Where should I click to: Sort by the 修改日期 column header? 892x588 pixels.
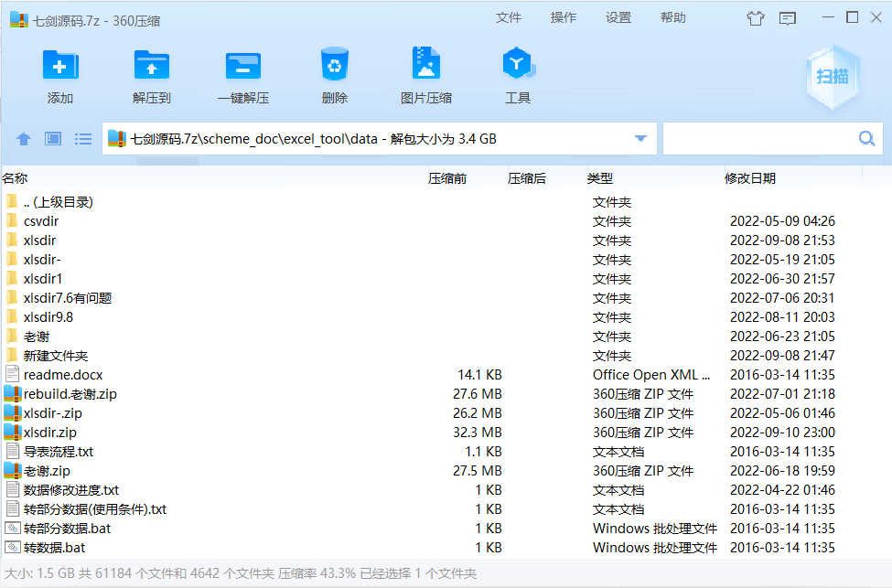pyautogui.click(x=750, y=178)
